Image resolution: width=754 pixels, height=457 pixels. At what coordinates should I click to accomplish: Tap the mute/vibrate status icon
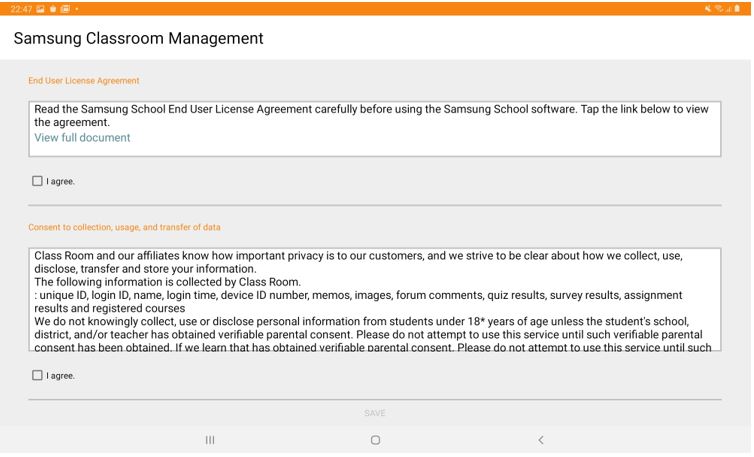click(x=707, y=8)
